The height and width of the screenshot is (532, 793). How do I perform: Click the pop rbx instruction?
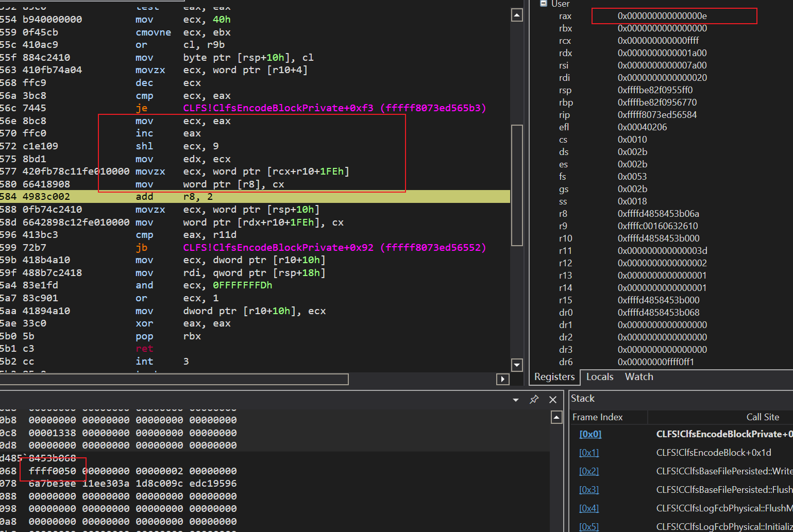tap(168, 336)
